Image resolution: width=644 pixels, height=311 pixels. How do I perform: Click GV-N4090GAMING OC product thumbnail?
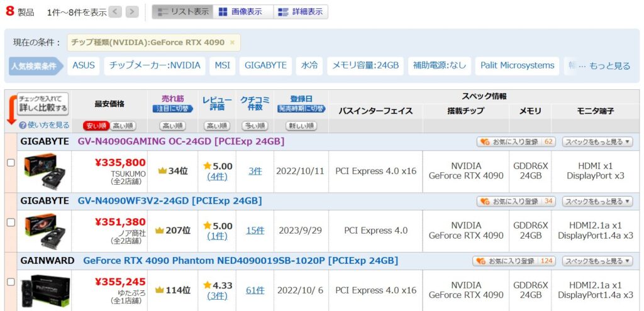45,171
